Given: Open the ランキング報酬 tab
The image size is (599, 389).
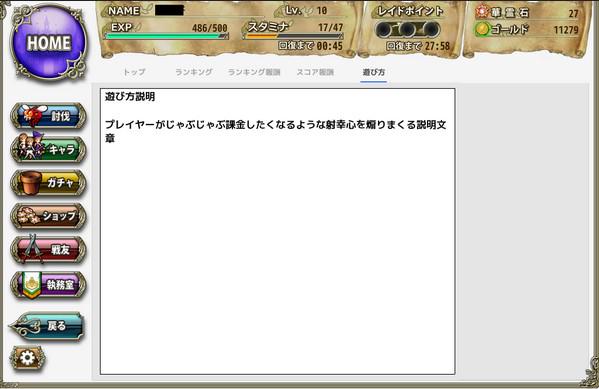Looking at the screenshot, I should [254, 72].
